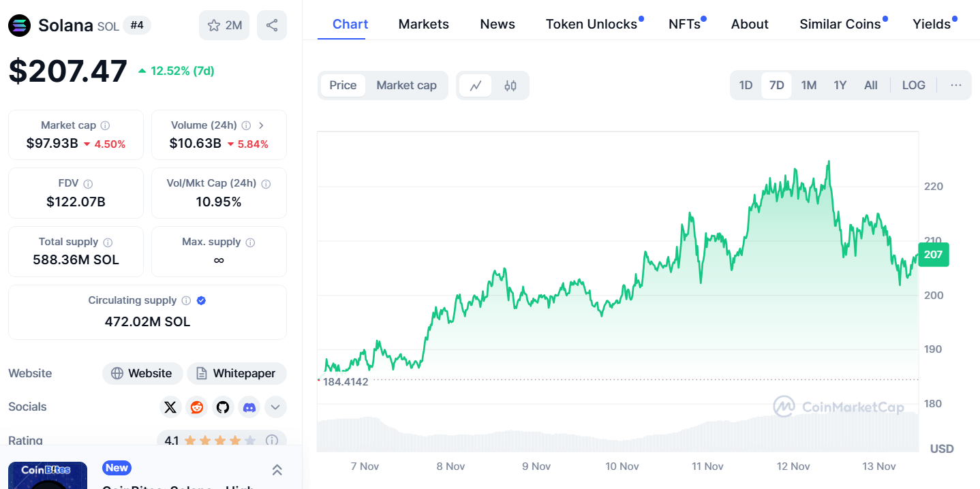Image resolution: width=980 pixels, height=489 pixels.
Task: Open the Solana Whitepaper link
Action: [x=236, y=373]
